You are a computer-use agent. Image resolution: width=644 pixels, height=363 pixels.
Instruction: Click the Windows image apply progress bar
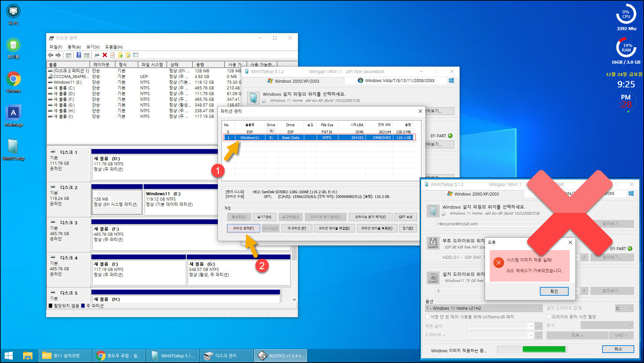[x=532, y=349]
